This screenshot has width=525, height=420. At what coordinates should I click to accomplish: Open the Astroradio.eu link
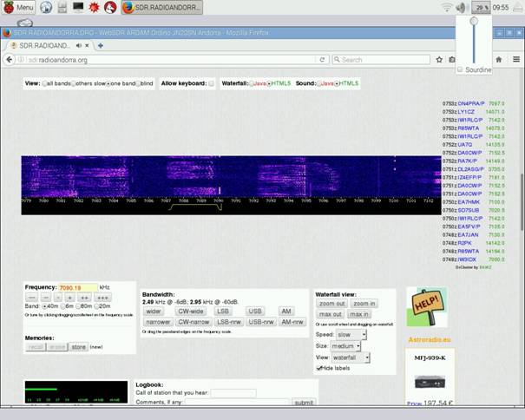point(430,340)
